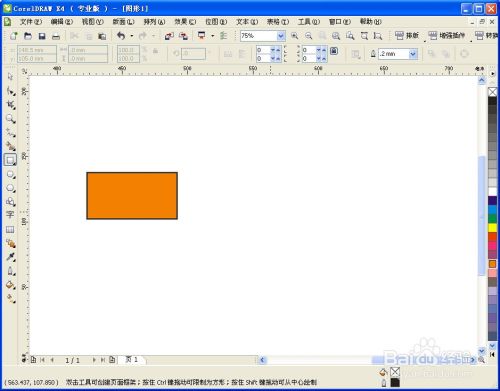This screenshot has height=391, width=500.
Task: Open the 文本 (Text) menu
Action: click(x=247, y=22)
